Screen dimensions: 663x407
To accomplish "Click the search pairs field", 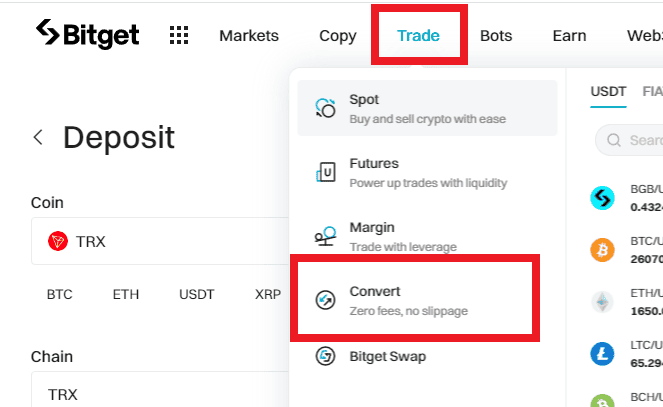I will pyautogui.click(x=630, y=140).
